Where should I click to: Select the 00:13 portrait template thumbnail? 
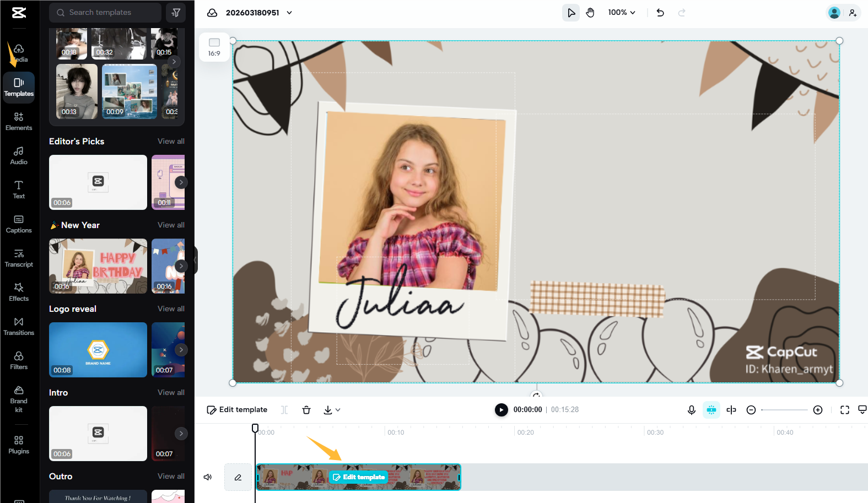click(77, 91)
